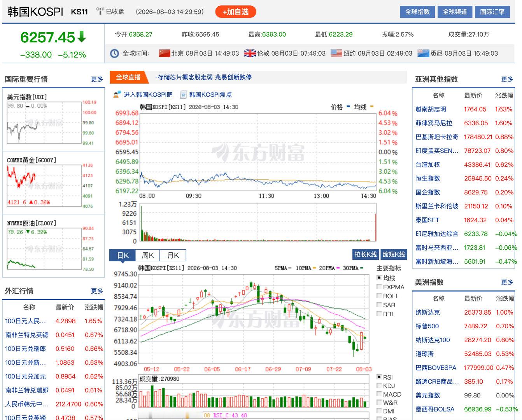Enable the BBI indicator checkbox
This screenshot has width=522, height=420.
379,313
